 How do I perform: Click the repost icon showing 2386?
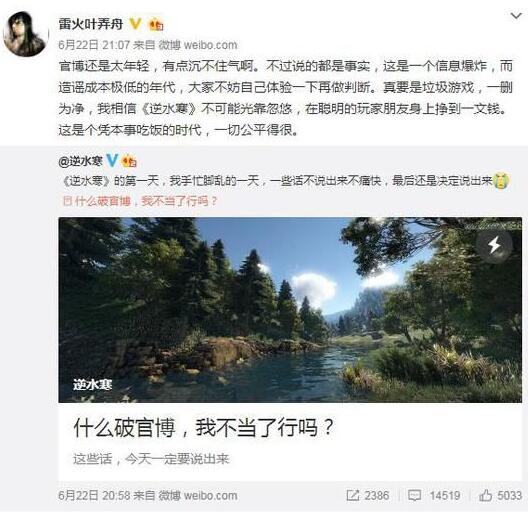click(x=368, y=495)
